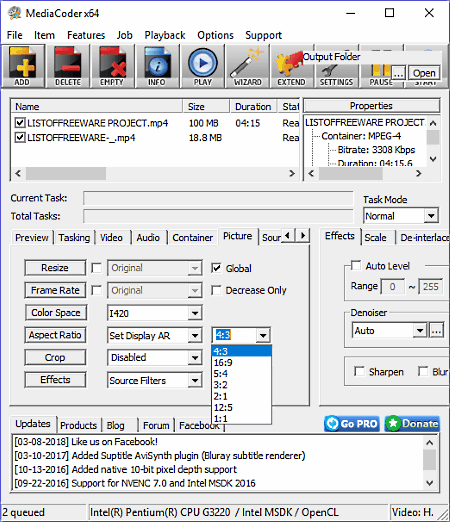450x522 pixels.
Task: Click the Aspect Ratio button
Action: tap(55, 335)
